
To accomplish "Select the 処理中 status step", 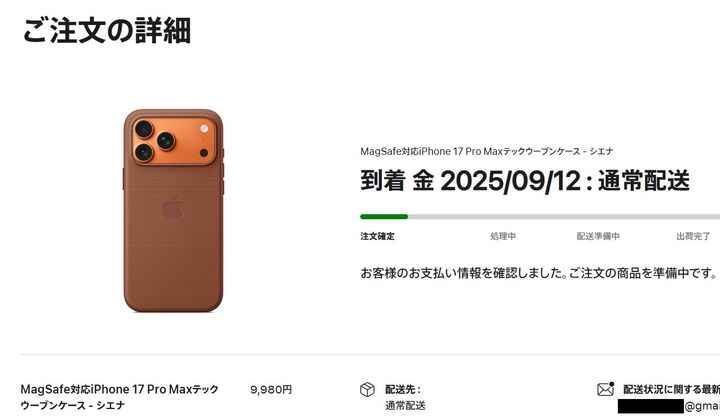I will (x=503, y=236).
